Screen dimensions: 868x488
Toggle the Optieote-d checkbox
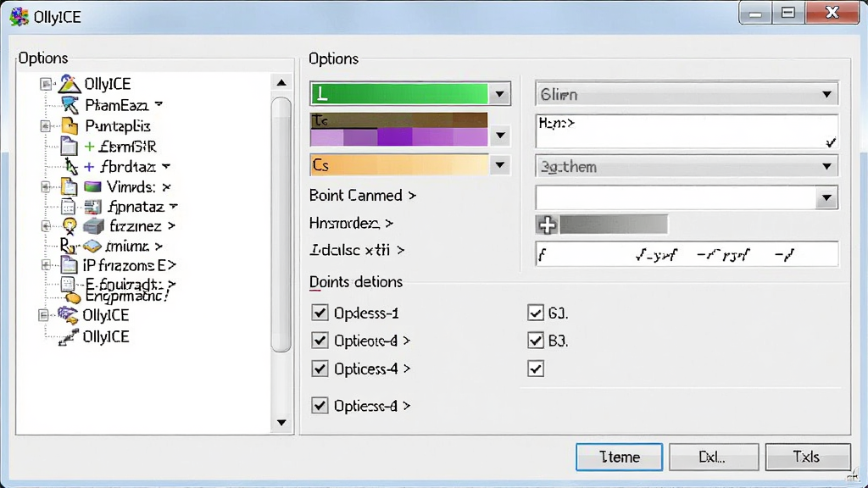[x=320, y=341]
